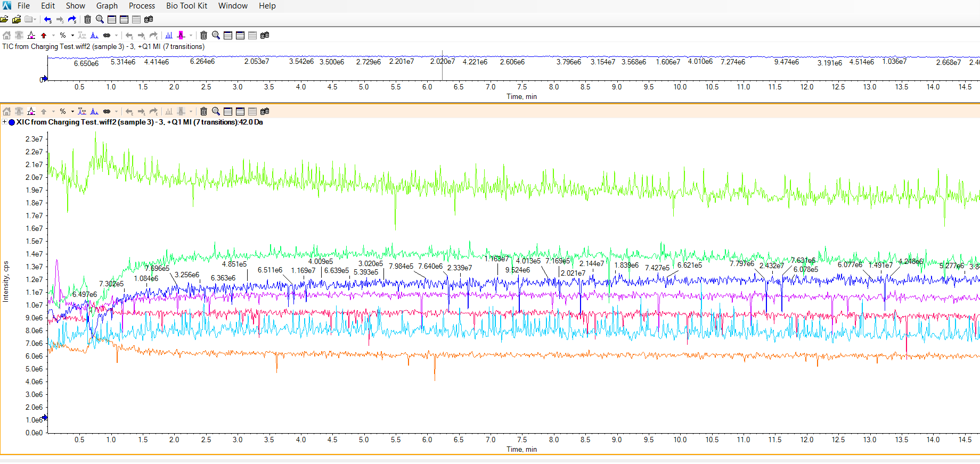Viewport: 980px width, 464px height.
Task: Click the home icon in TIC pane toolbar
Action: [7, 36]
